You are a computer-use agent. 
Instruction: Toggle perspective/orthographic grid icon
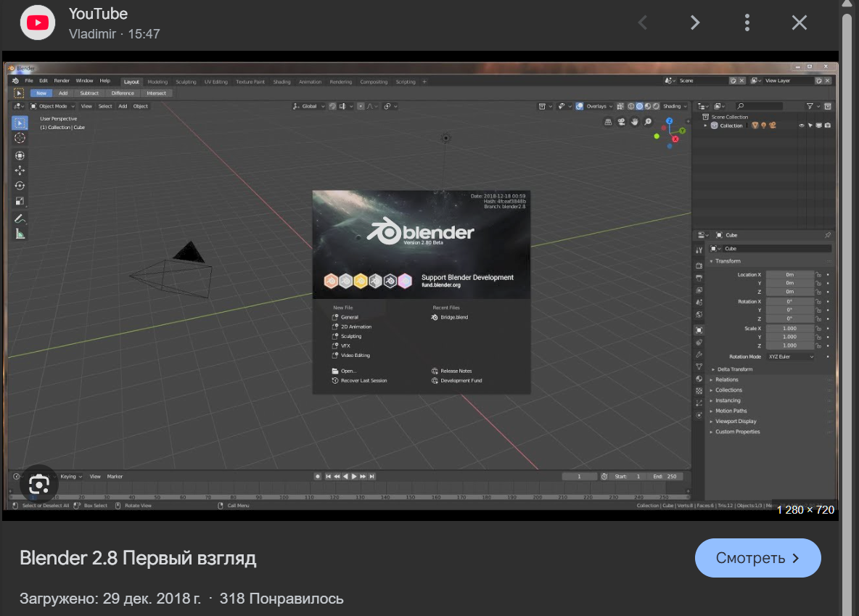608,122
